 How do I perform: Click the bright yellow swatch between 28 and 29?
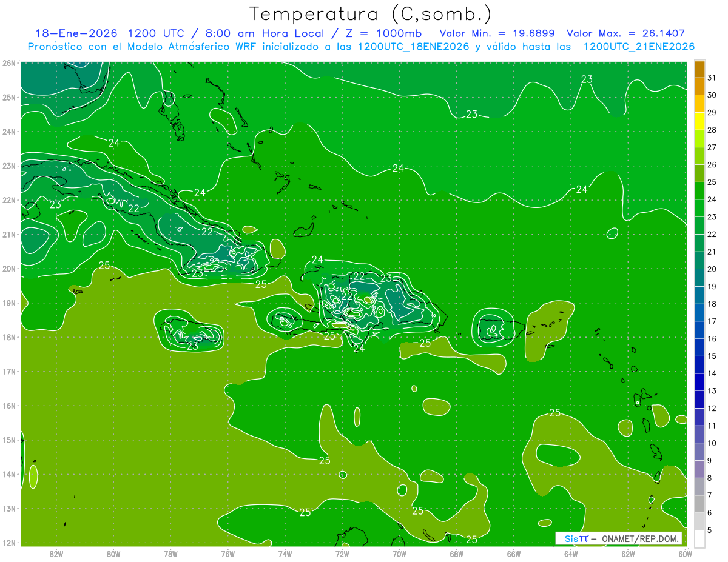tap(699, 121)
